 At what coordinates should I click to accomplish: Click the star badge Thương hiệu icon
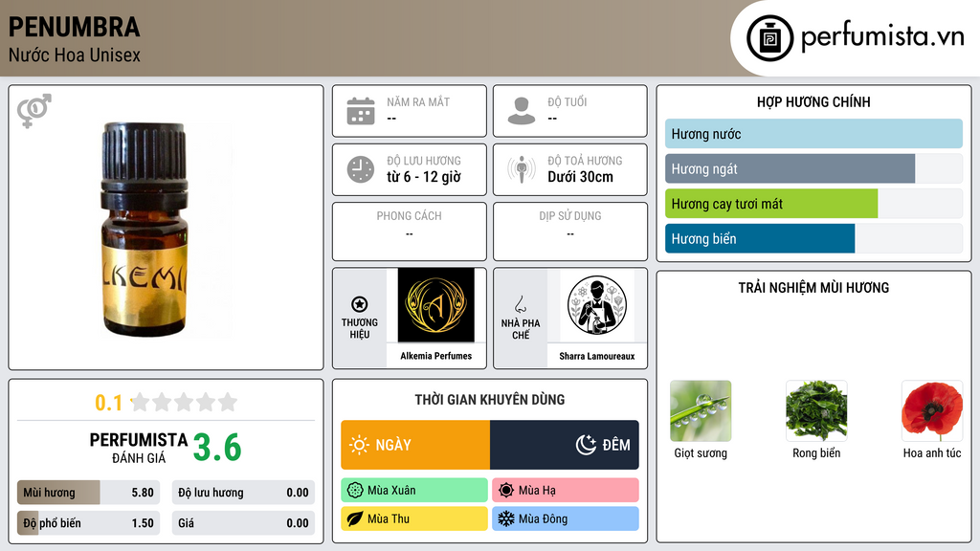360,304
